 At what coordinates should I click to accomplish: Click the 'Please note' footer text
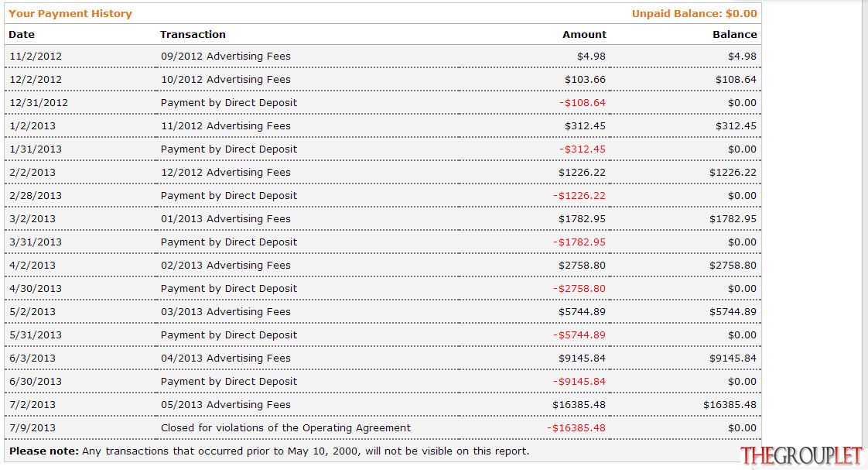[x=269, y=451]
